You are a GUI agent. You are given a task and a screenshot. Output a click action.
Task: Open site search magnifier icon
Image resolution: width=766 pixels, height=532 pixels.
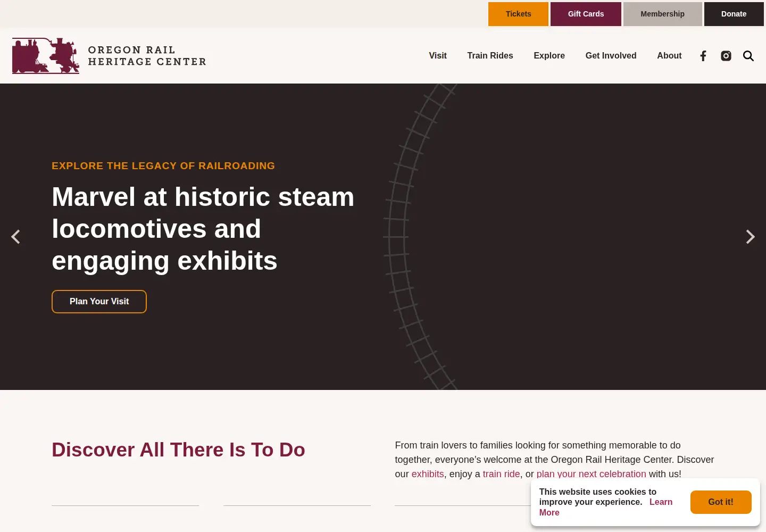pos(748,56)
